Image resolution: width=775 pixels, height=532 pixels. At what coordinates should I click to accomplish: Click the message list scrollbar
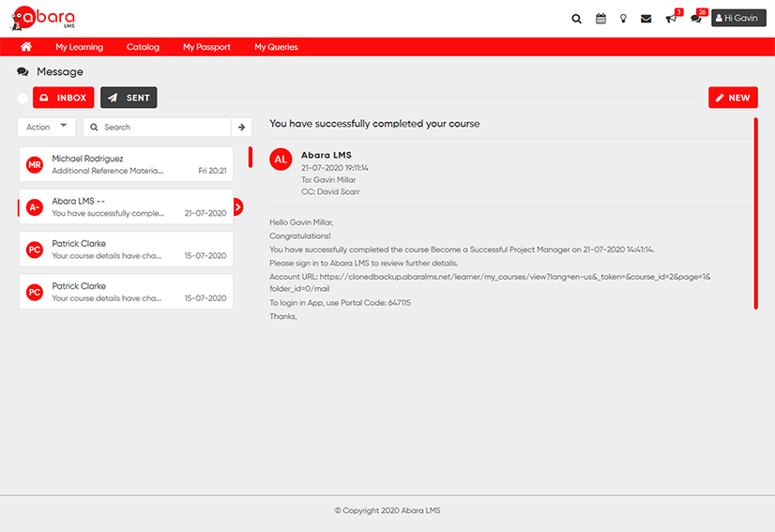(251, 157)
